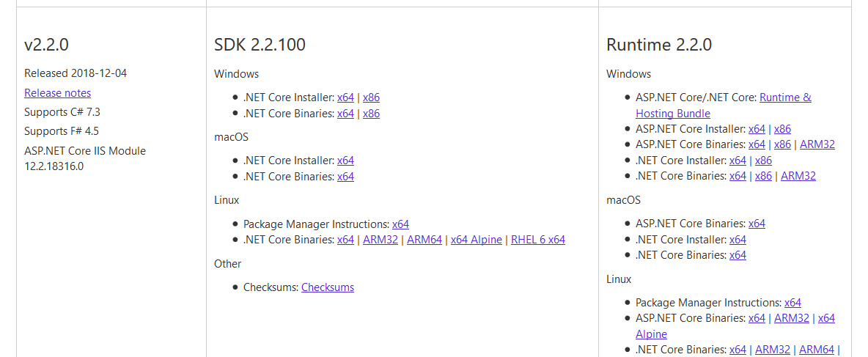Image resolution: width=868 pixels, height=357 pixels.
Task: Download Runtime macOS .NET Core Installer x64
Action: coord(738,240)
